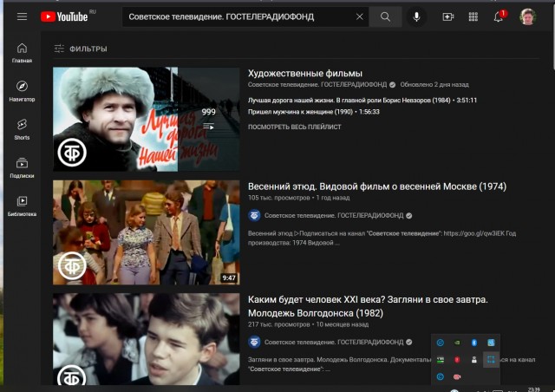The image size is (555, 392).
Task: Play Пришел мужчина к женщине (1990)
Action: tap(314, 112)
